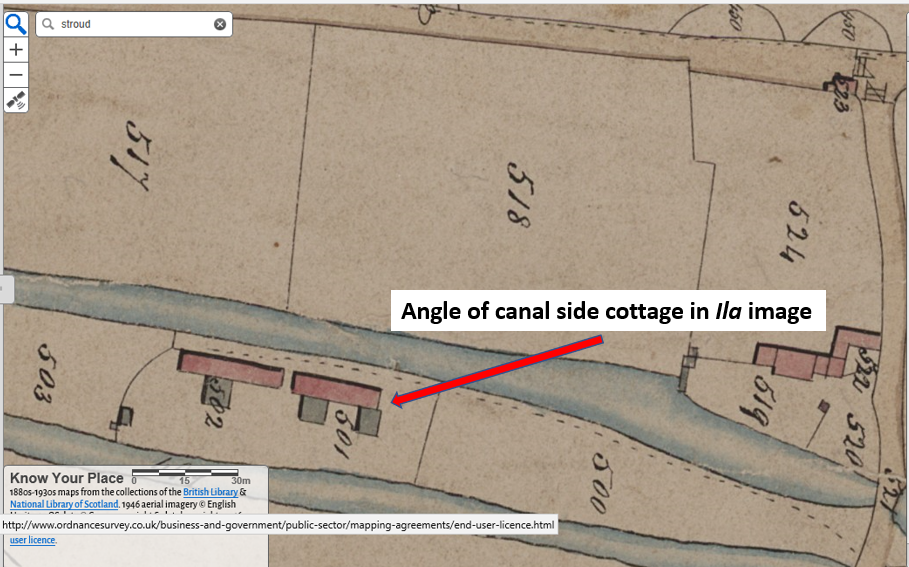
Task: Open the satellite basemap switcher
Action: pyautogui.click(x=16, y=100)
